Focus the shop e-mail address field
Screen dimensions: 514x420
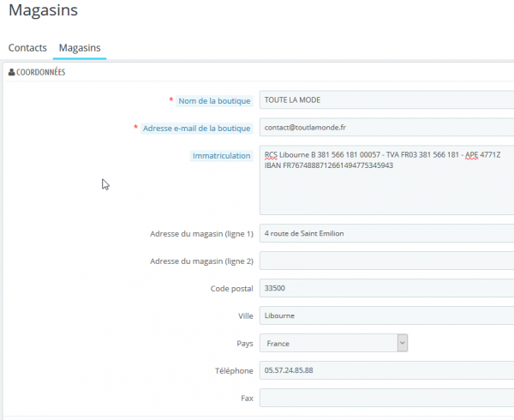387,127
